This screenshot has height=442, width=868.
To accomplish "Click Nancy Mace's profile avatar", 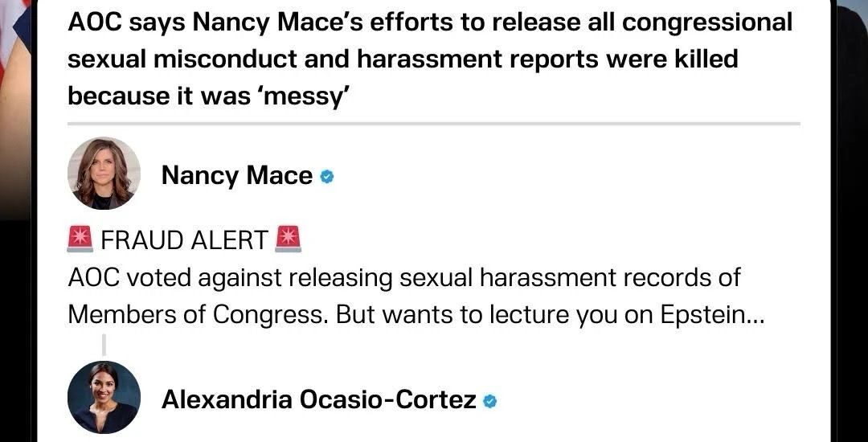I will (104, 173).
